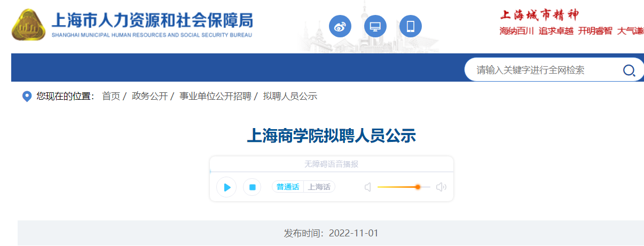Click the 上海商学院拟聘人员公示 article title
644x246 pixels.
(x=331, y=136)
